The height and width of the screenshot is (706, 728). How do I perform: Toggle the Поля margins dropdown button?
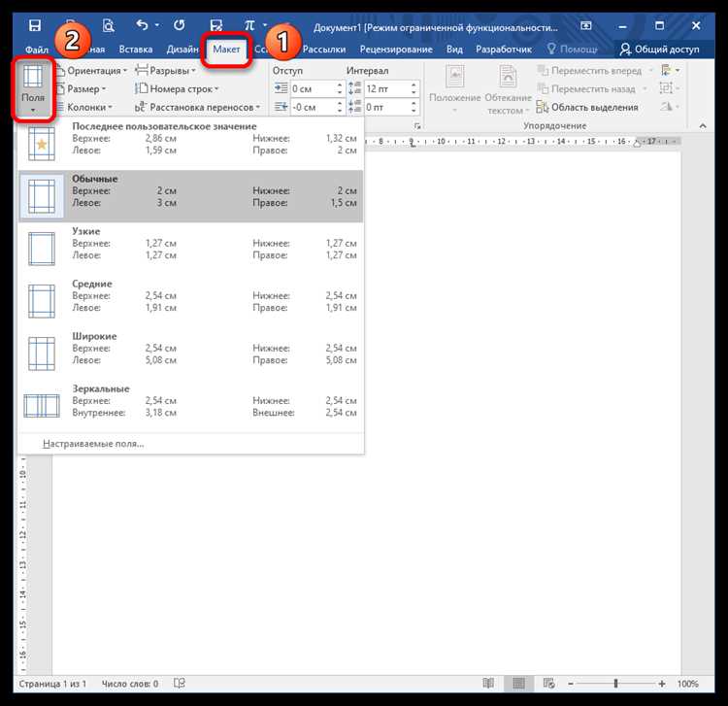click(33, 89)
